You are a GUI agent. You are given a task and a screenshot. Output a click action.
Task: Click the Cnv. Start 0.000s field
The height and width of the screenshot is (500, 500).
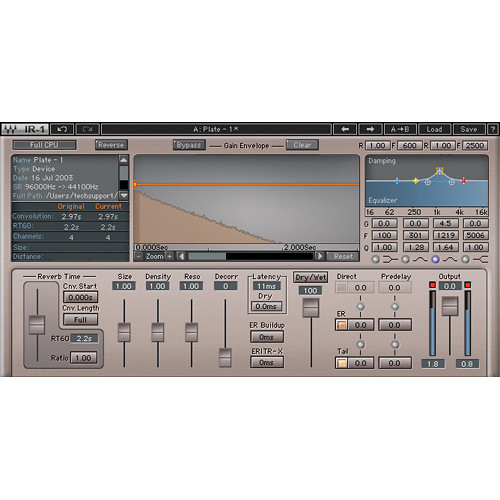(81, 297)
